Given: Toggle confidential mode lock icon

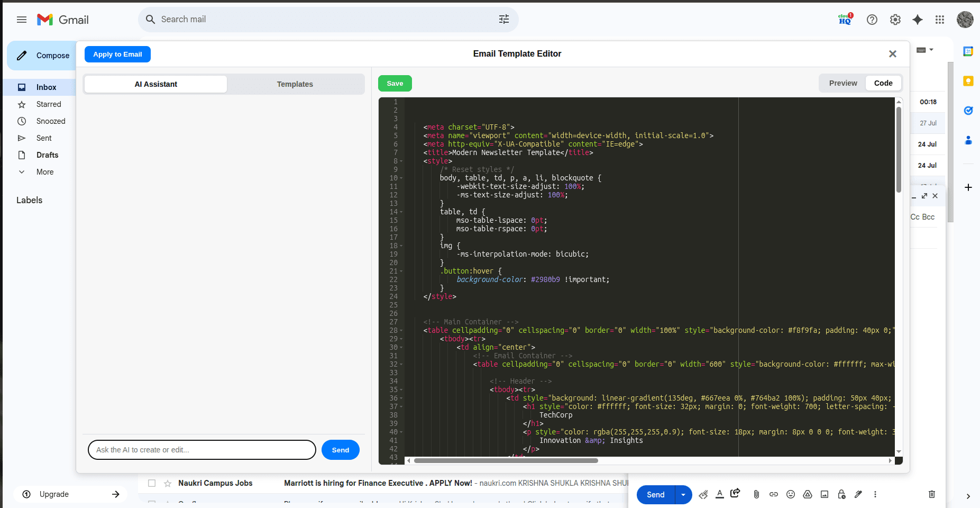Looking at the screenshot, I should [x=841, y=494].
